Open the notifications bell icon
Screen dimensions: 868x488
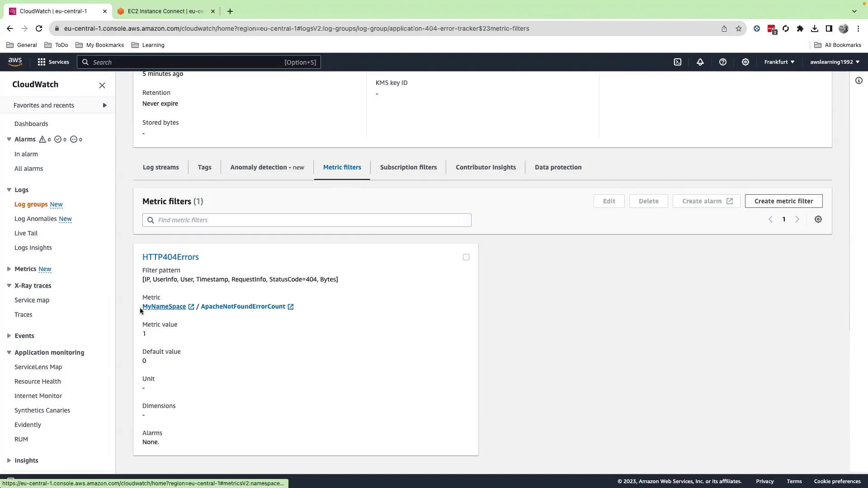[x=700, y=62]
